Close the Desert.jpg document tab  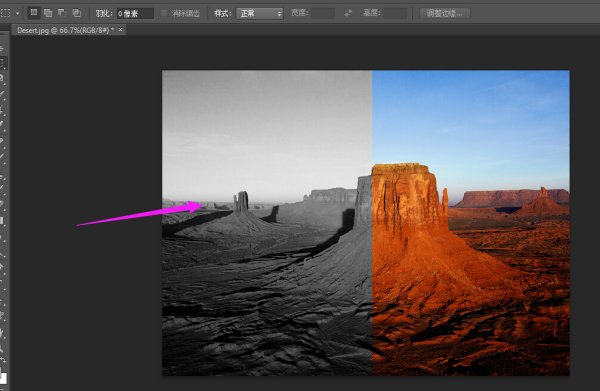point(121,29)
